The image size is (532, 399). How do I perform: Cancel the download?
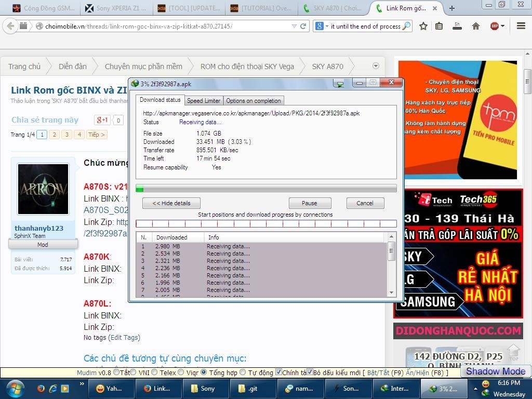tap(365, 203)
